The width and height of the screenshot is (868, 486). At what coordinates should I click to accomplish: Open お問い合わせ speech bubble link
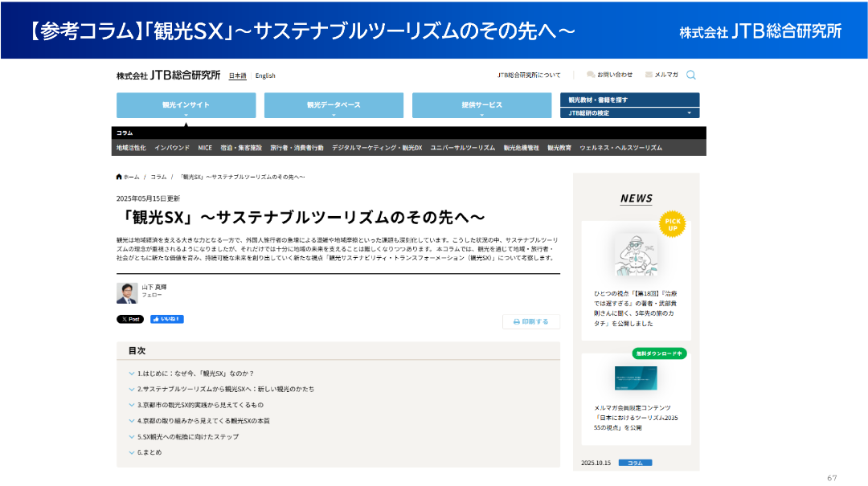pyautogui.click(x=610, y=75)
